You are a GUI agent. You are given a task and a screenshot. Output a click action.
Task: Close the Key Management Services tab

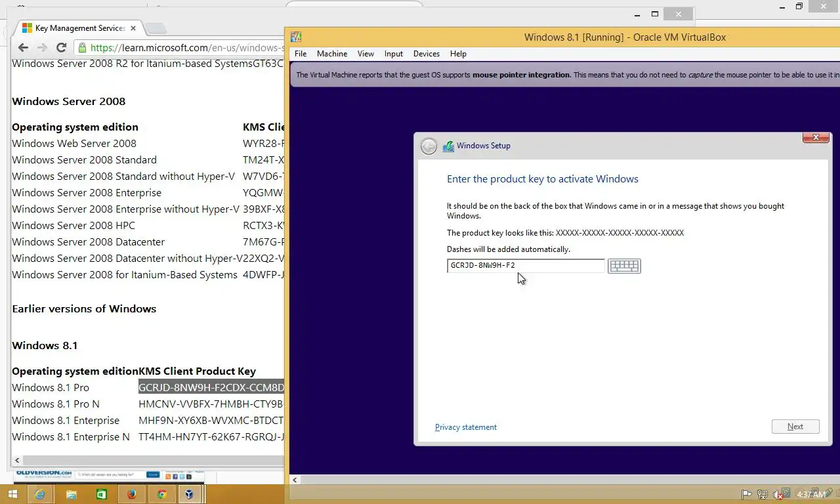click(x=133, y=28)
